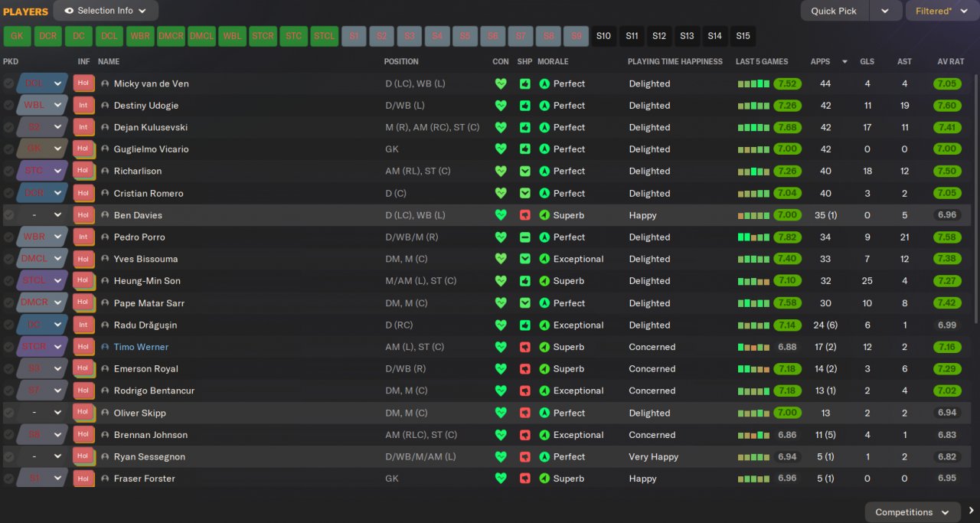980x523 pixels.
Task: Click the player list vertical scrollbar
Action: [x=975, y=199]
